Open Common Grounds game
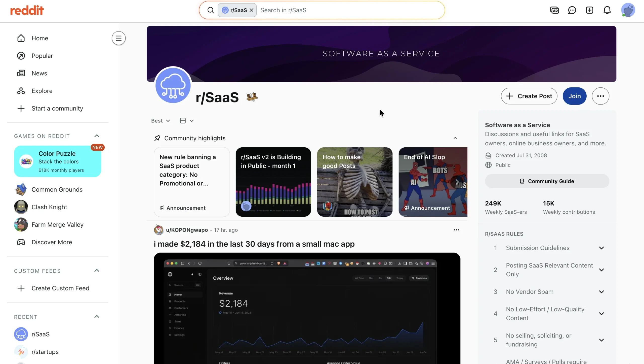 point(58,189)
